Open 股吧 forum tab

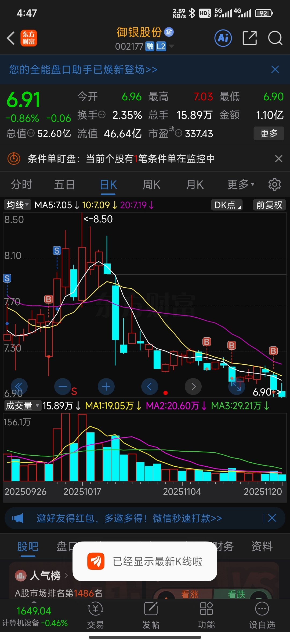28,546
